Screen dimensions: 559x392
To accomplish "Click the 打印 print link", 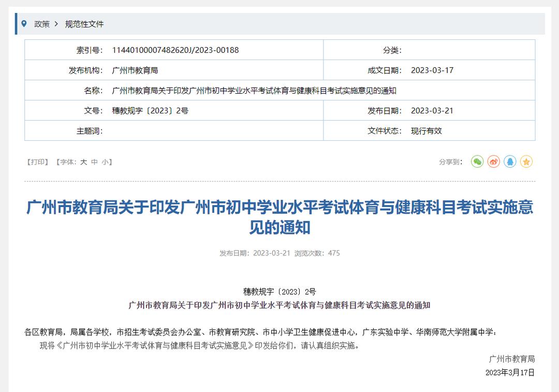I will click(37, 162).
